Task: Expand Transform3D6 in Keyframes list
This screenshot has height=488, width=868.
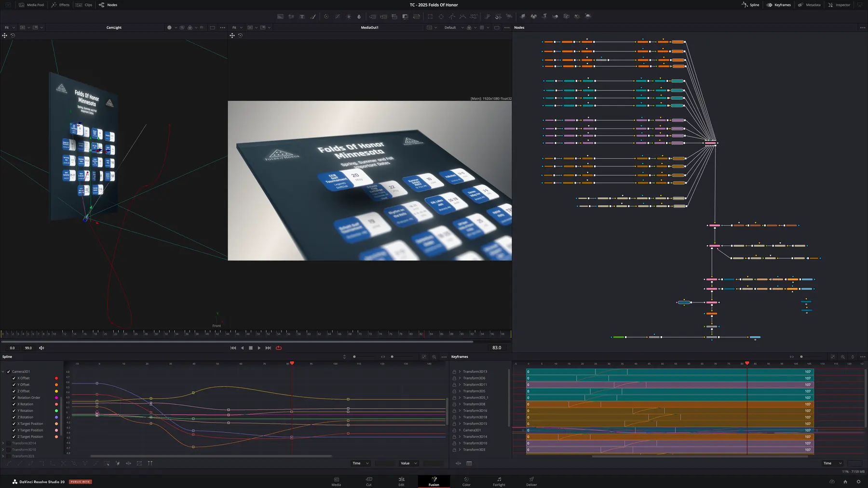Action: pyautogui.click(x=460, y=378)
